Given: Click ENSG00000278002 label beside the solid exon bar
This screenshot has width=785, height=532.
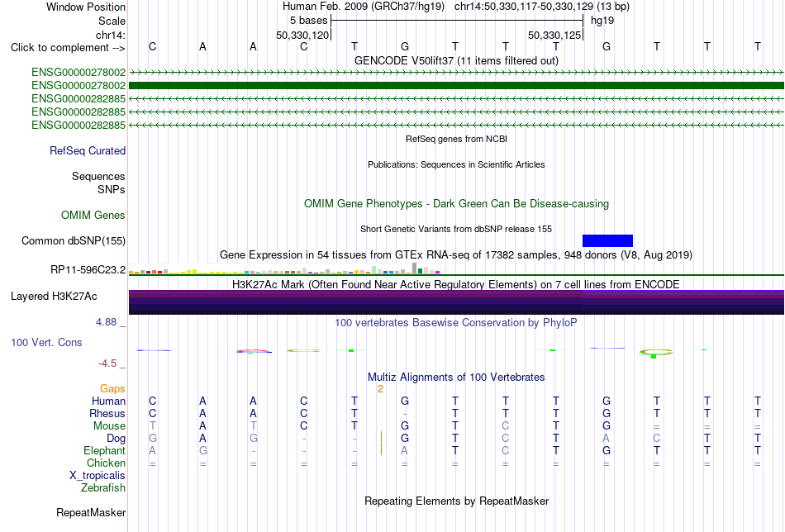Looking at the screenshot, I should coord(78,86).
